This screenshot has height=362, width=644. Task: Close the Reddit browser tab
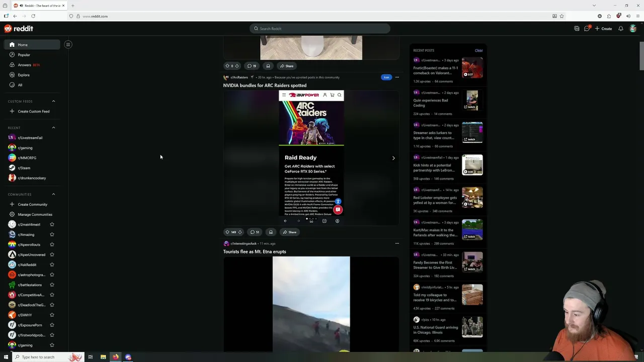[63, 6]
